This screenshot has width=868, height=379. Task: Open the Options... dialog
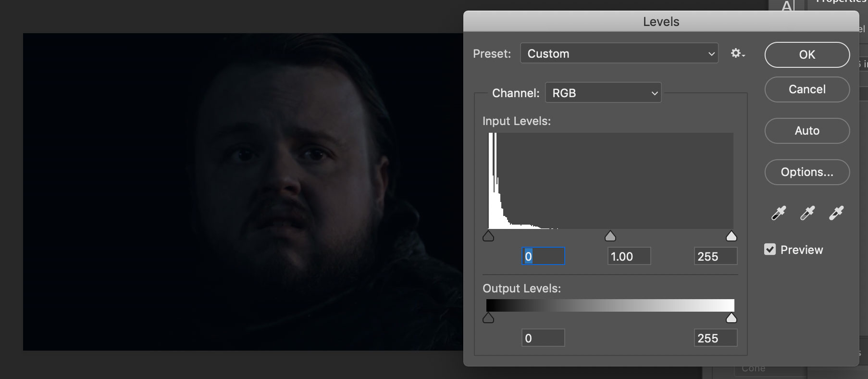click(807, 172)
